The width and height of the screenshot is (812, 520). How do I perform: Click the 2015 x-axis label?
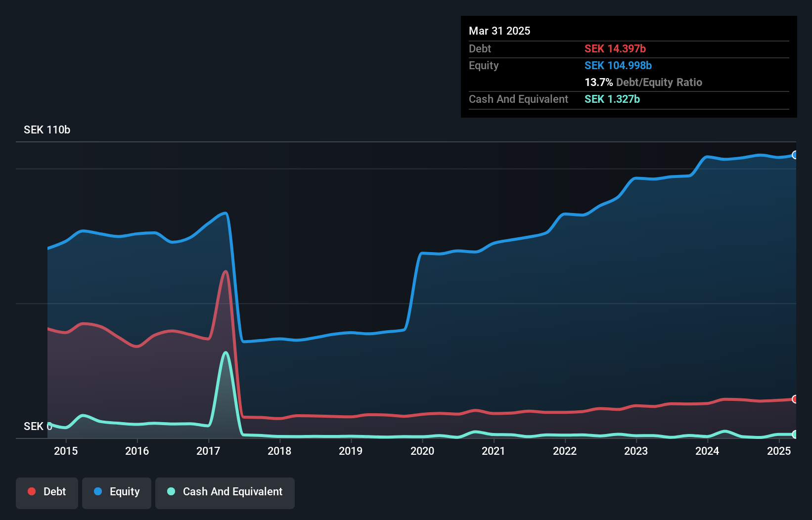66,451
